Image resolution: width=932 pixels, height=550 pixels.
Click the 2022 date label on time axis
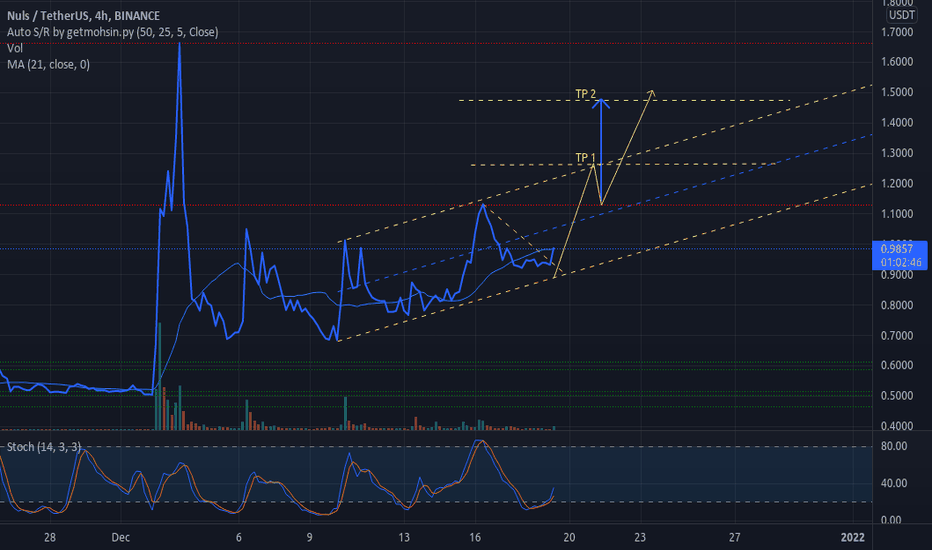[852, 538]
